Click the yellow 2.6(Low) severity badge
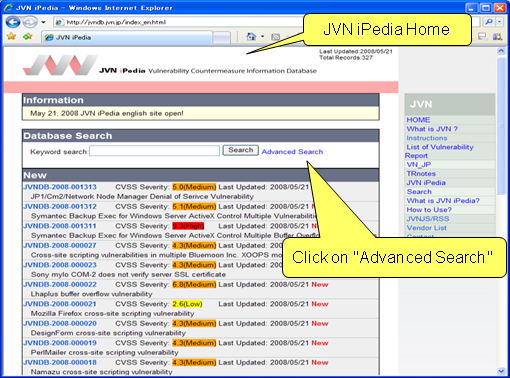 187,304
